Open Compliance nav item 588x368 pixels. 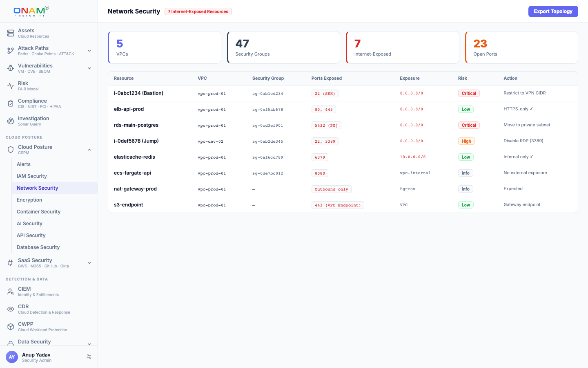tap(49, 103)
